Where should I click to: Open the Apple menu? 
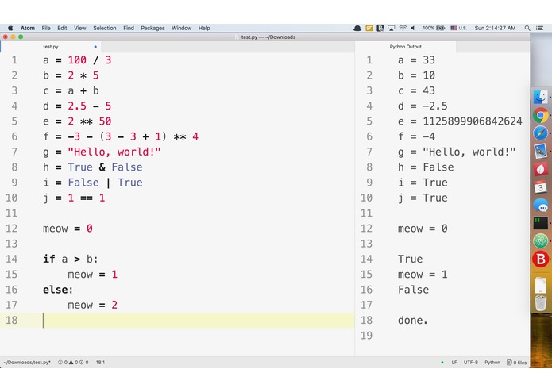pyautogui.click(x=10, y=28)
